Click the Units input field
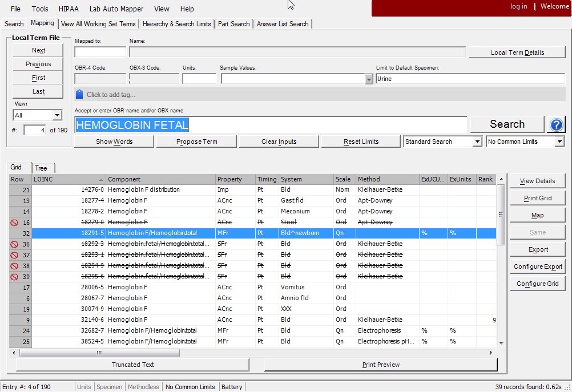This screenshot has height=392, width=572. point(199,79)
